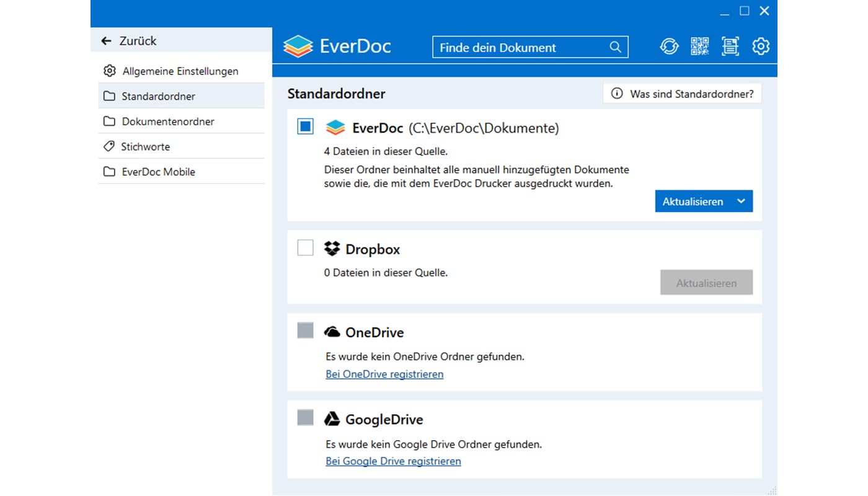
Task: Click the EverDoc source stack icon
Action: [335, 128]
